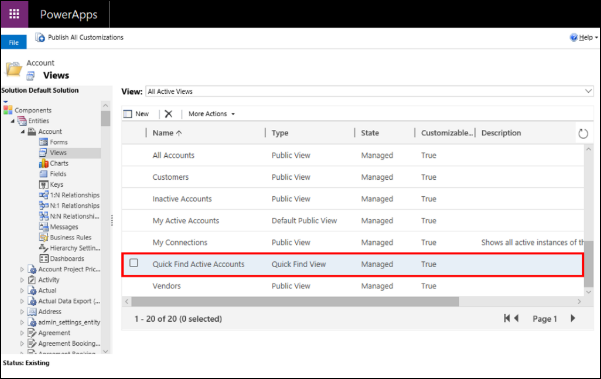The height and width of the screenshot is (379, 601).
Task: Expand the Activity entity node
Action: click(22, 280)
